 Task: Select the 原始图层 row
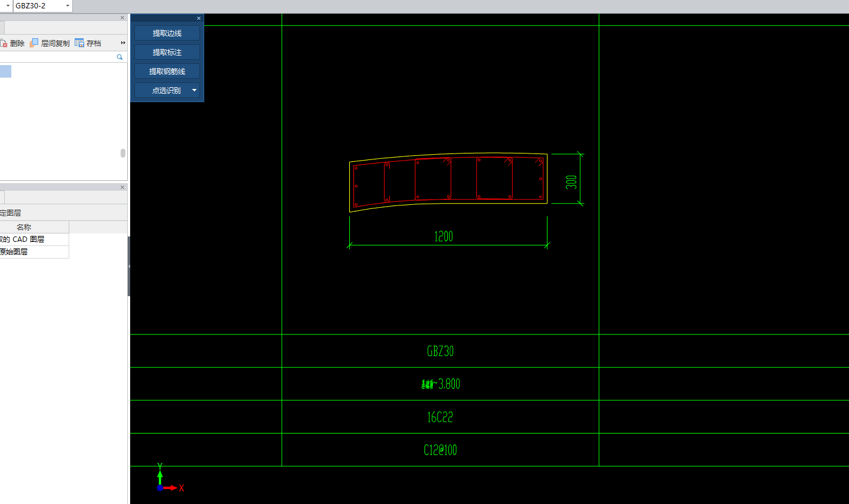[x=34, y=252]
